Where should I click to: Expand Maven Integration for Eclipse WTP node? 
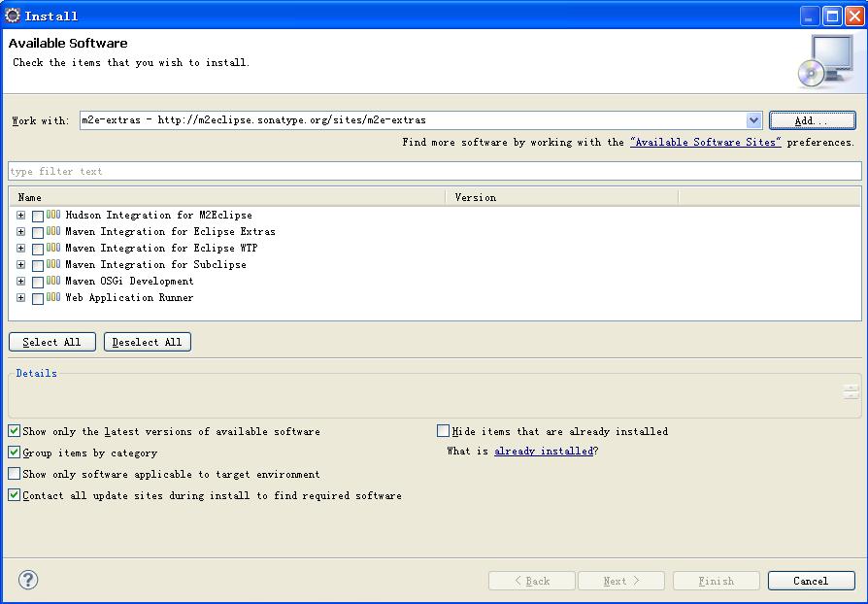pyautogui.click(x=21, y=248)
